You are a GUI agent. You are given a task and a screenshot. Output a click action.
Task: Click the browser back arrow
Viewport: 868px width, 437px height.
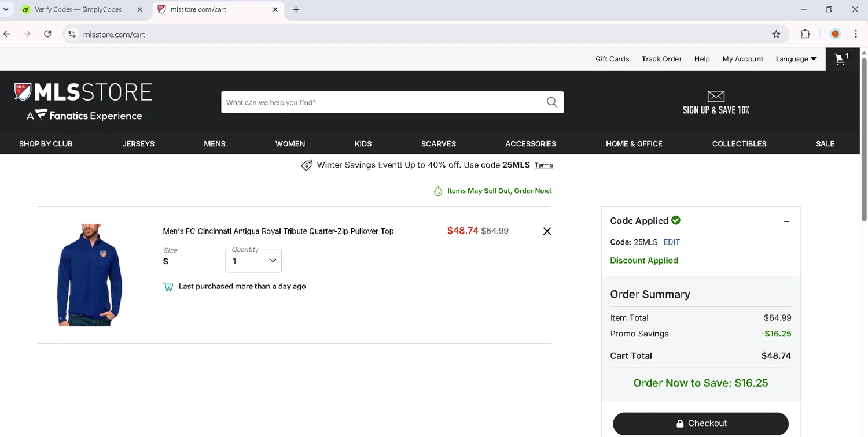pyautogui.click(x=7, y=34)
